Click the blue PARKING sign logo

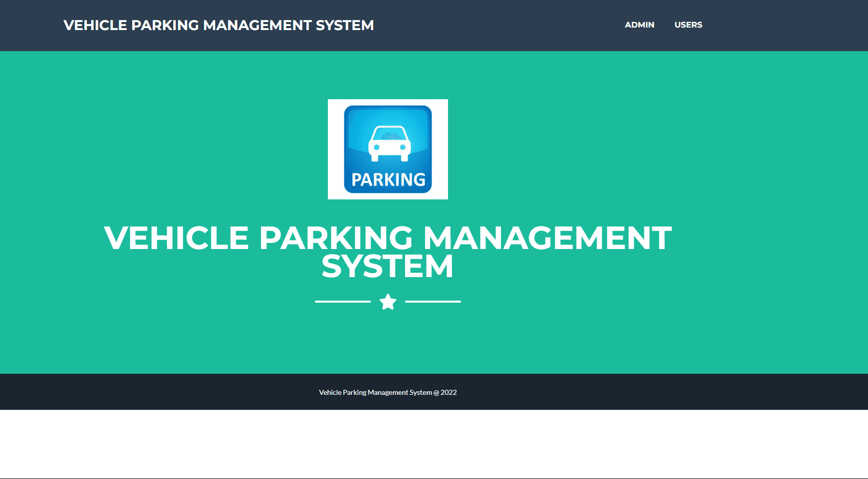pos(387,148)
